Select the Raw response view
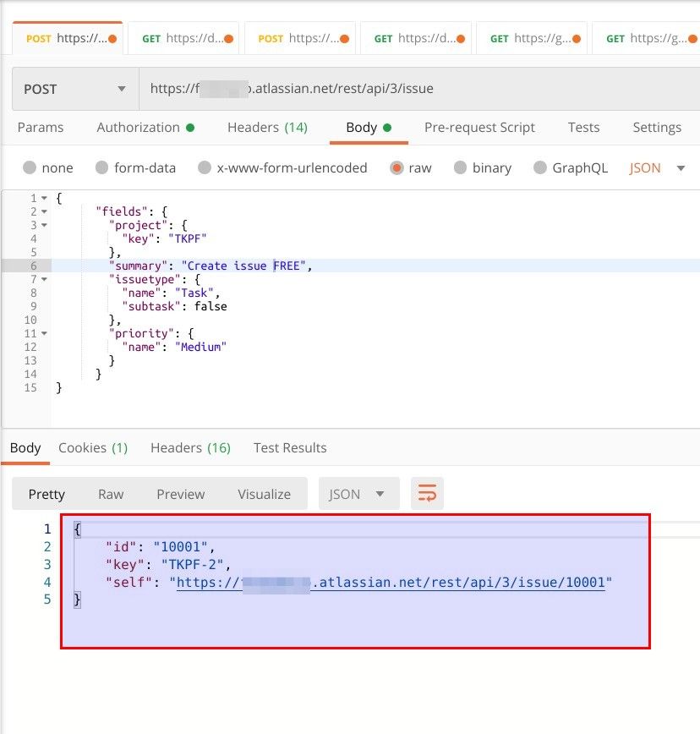The image size is (700, 734). [111, 494]
